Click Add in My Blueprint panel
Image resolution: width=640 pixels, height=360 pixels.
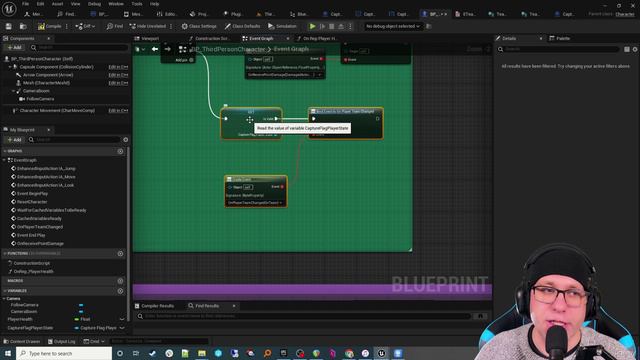[15, 140]
